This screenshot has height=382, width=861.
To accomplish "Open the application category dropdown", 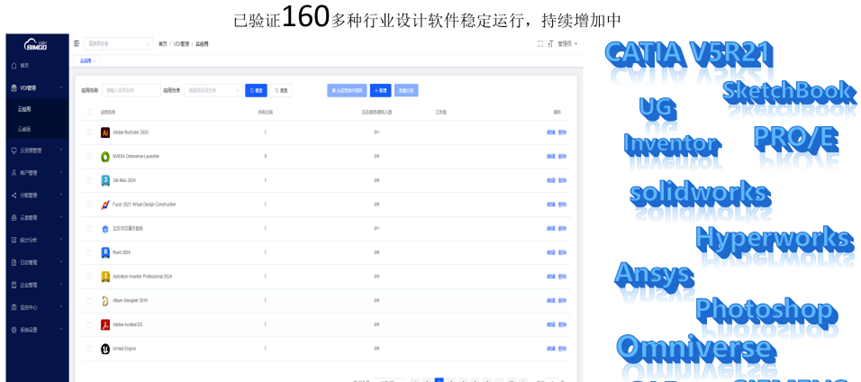I will [x=213, y=91].
